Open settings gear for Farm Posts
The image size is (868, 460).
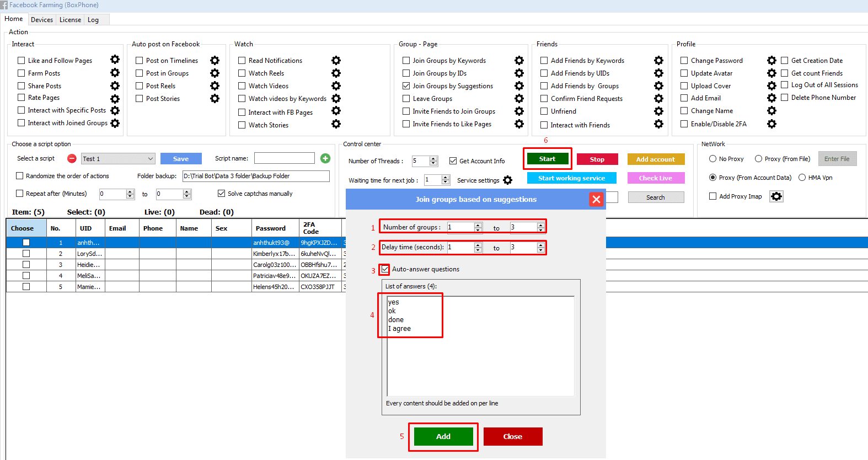tap(115, 72)
